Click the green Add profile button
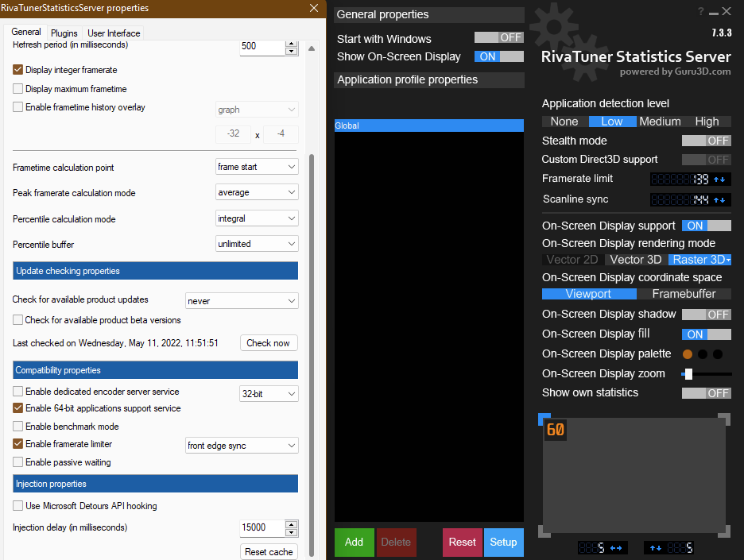This screenshot has height=560, width=744. (354, 542)
